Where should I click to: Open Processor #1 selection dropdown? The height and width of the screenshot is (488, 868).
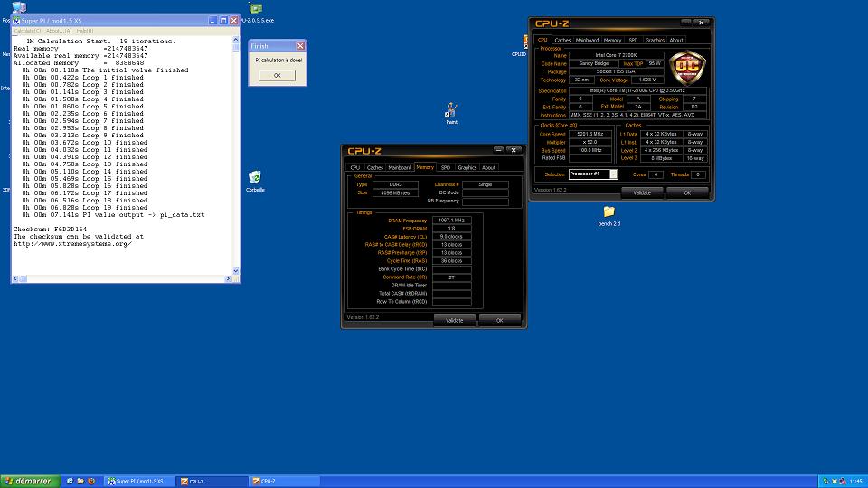pos(613,174)
